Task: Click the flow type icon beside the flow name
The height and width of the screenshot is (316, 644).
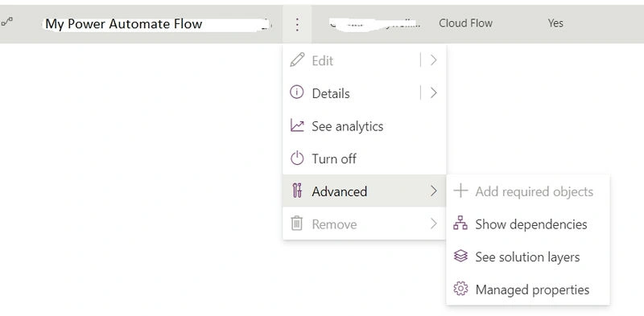Action: click(7, 22)
